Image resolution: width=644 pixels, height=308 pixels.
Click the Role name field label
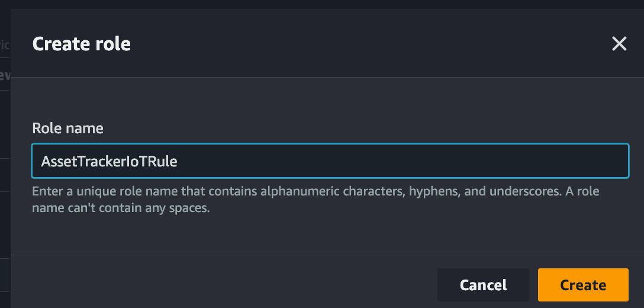pyautogui.click(x=67, y=129)
